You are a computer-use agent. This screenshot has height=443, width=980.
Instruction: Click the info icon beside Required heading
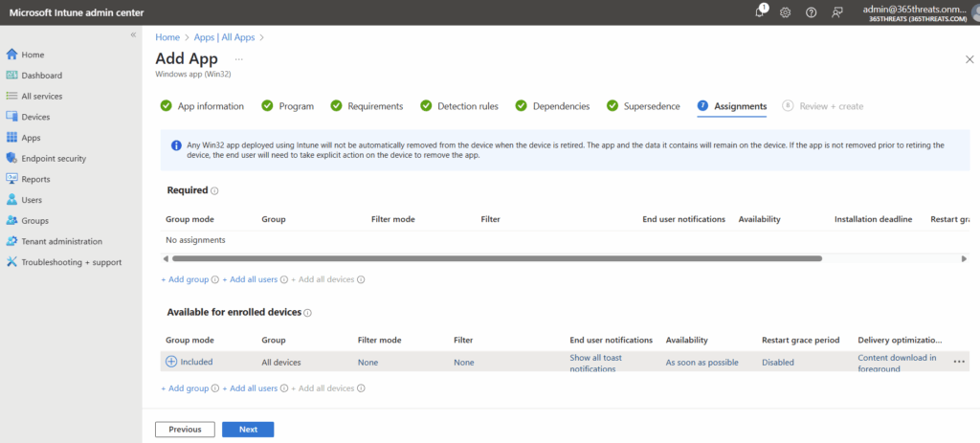[x=214, y=190]
